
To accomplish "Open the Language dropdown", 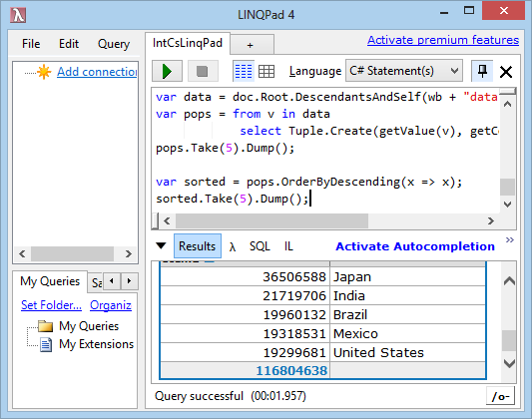I will 404,71.
